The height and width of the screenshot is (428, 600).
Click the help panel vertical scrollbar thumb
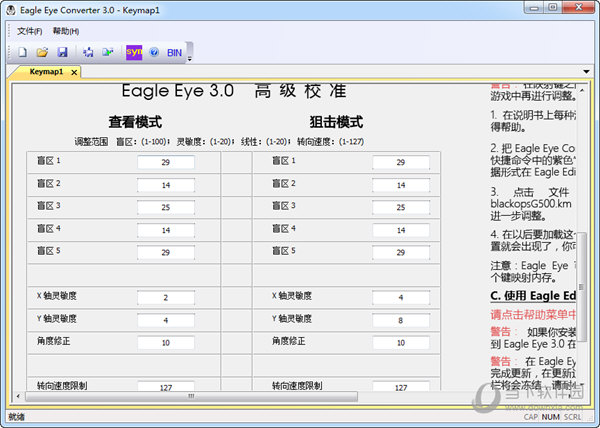(582, 286)
